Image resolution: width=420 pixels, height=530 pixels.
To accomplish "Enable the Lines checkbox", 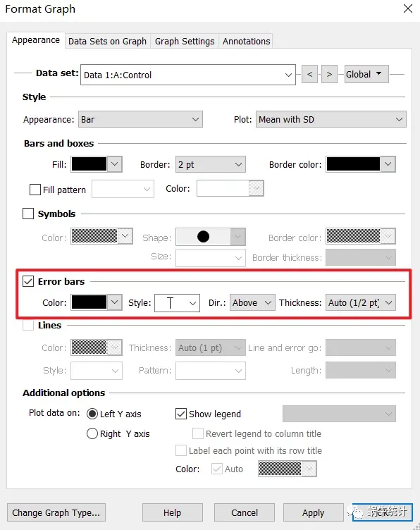I will [28, 325].
